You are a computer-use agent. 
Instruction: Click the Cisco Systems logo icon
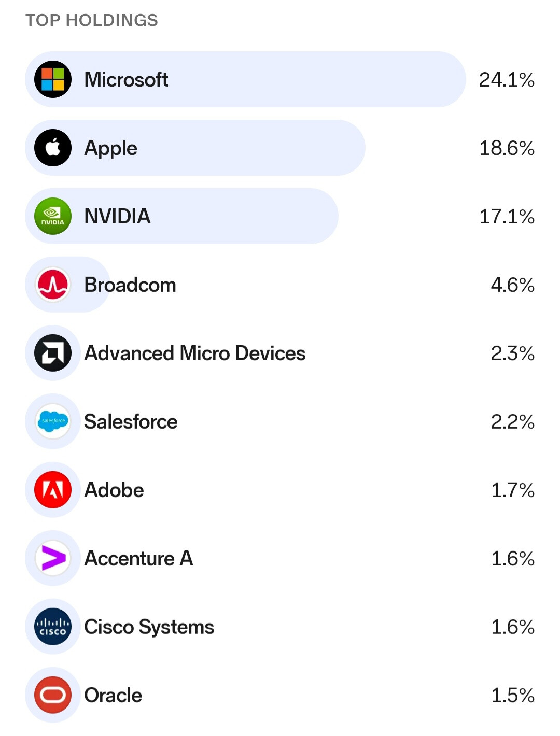(x=53, y=627)
